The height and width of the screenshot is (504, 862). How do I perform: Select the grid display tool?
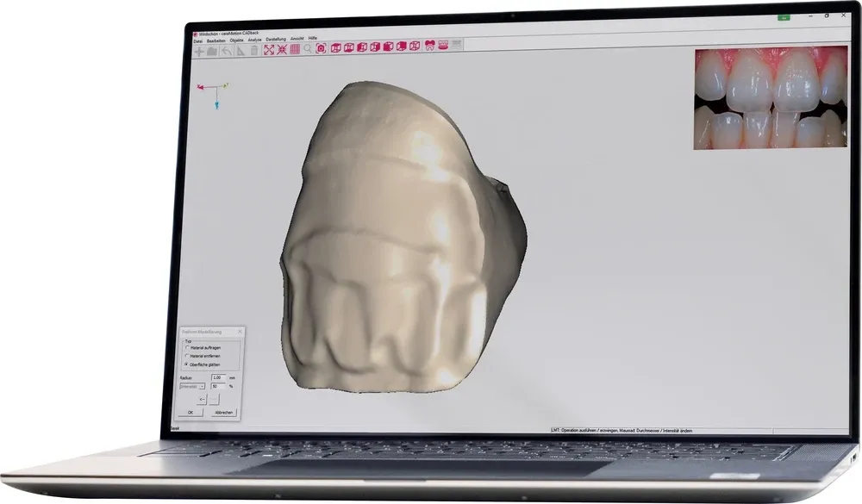tap(293, 50)
